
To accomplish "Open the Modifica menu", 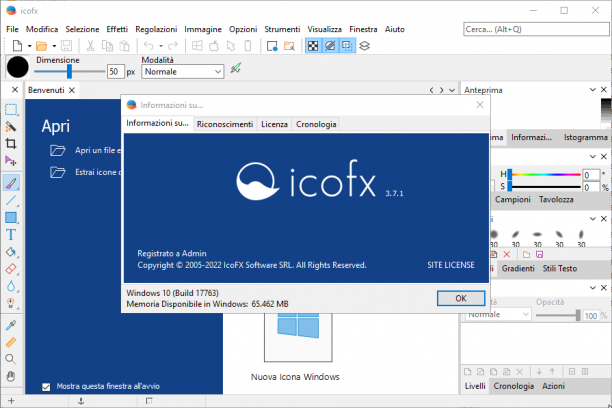I will [42, 29].
